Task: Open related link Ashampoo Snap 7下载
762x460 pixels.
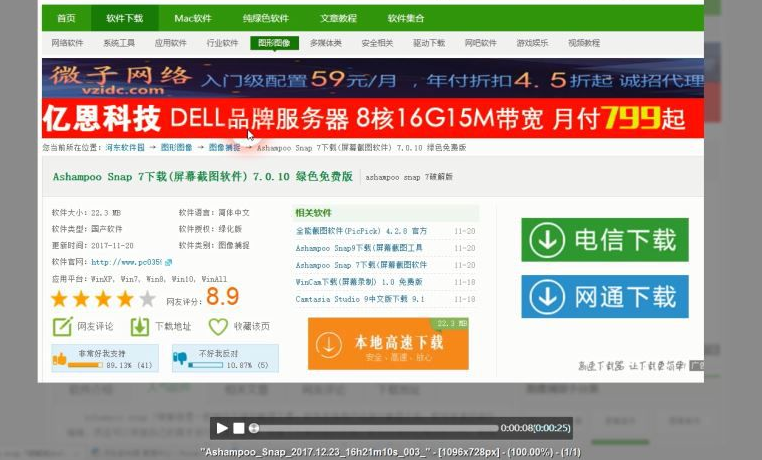Action: tap(361, 265)
